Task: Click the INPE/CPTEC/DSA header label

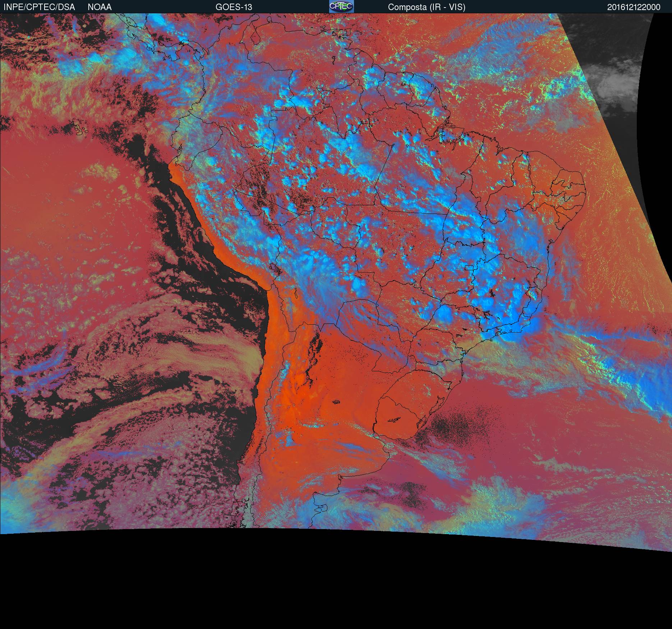Action: pyautogui.click(x=39, y=7)
